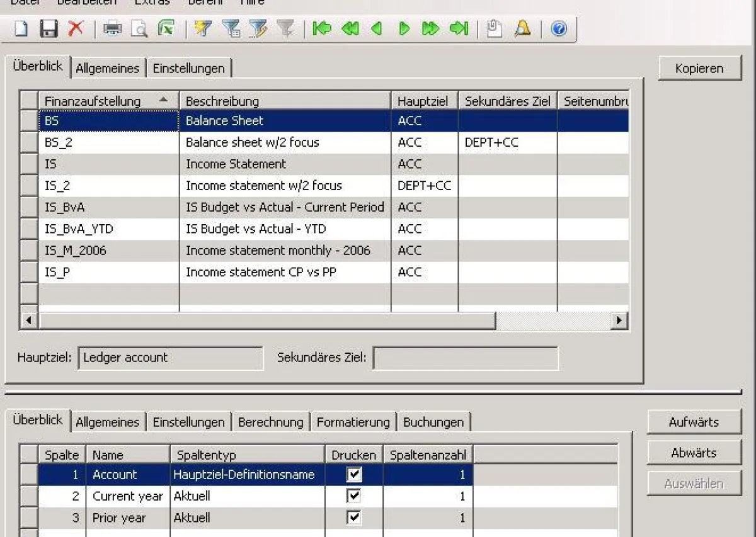This screenshot has width=756, height=537.
Task: Delete record with the red X icon
Action: (76, 29)
